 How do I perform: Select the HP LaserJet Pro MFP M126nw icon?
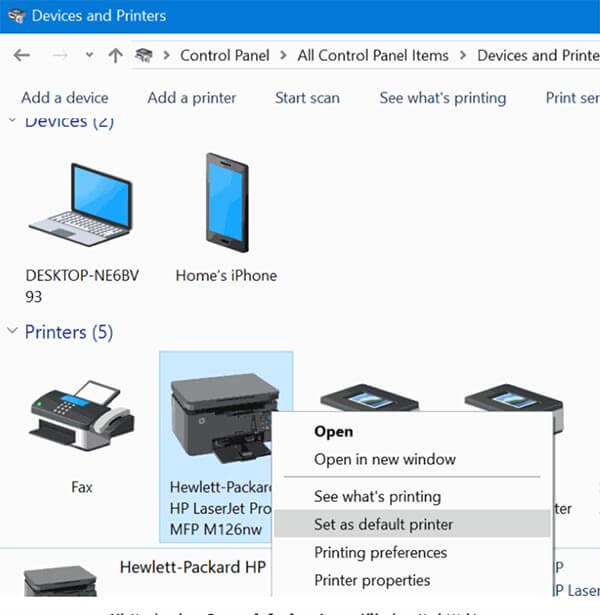pyautogui.click(x=221, y=418)
